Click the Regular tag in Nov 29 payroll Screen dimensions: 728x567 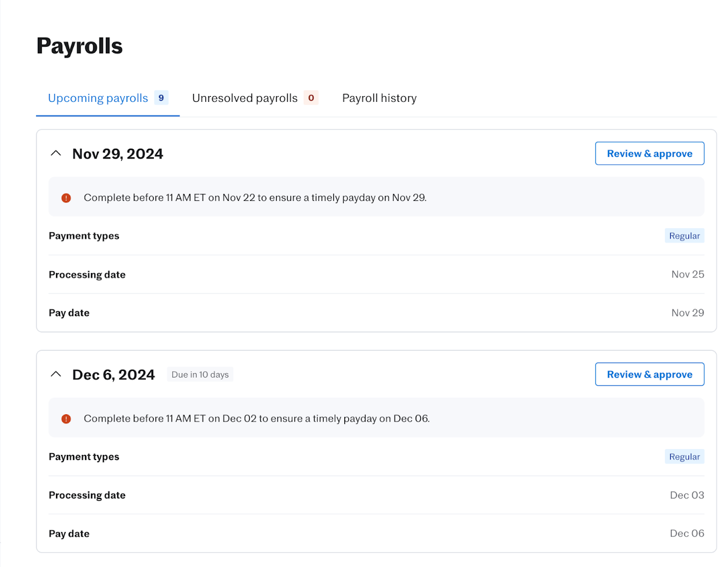click(684, 236)
